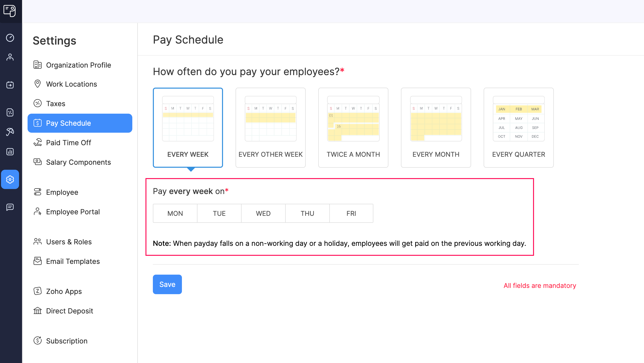View Reports with the bar-chart icon
The height and width of the screenshot is (363, 644).
point(10,152)
